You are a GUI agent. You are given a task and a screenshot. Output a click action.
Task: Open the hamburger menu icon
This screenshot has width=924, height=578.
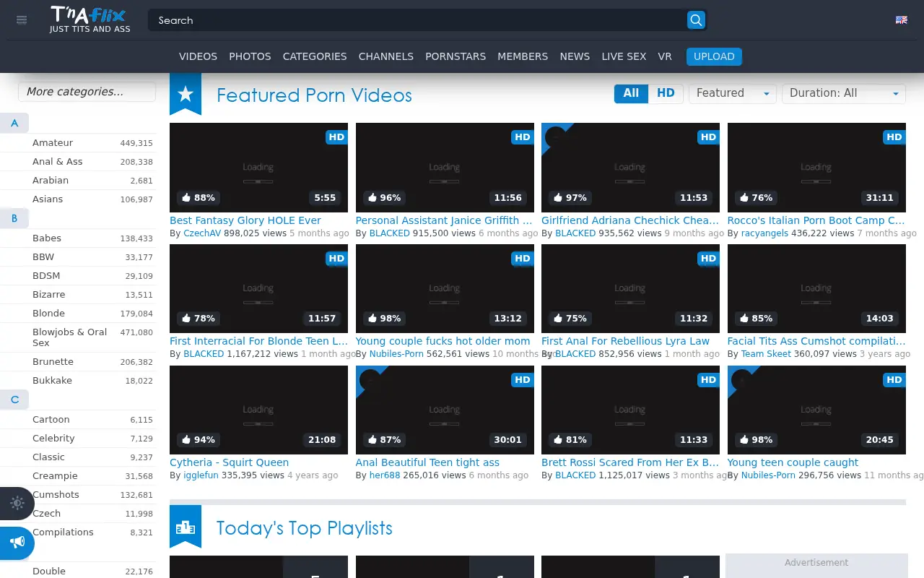click(22, 20)
